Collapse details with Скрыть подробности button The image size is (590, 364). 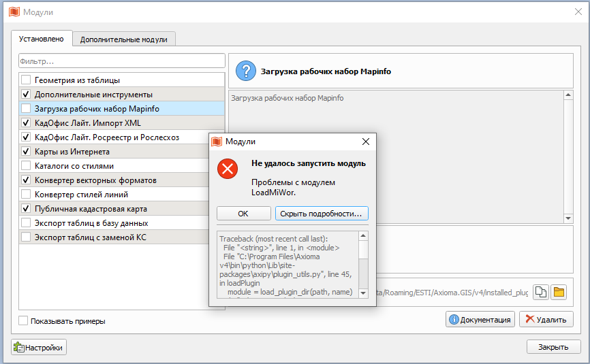322,214
